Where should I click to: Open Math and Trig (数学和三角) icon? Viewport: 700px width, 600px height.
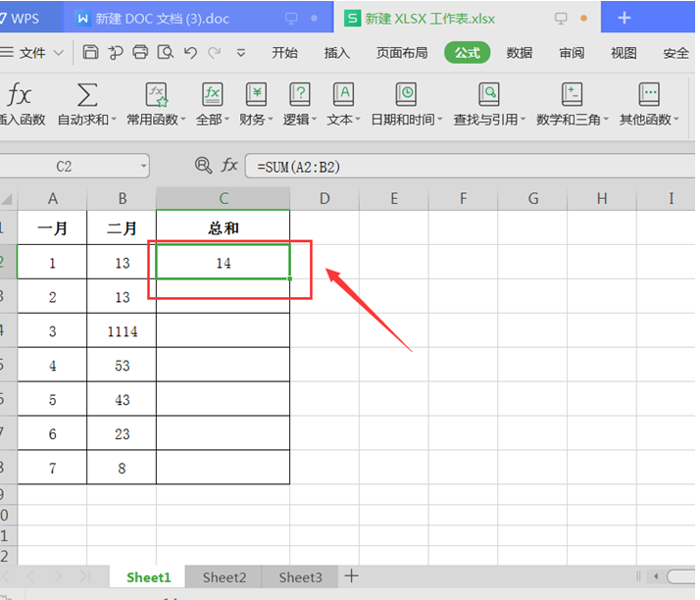[572, 94]
